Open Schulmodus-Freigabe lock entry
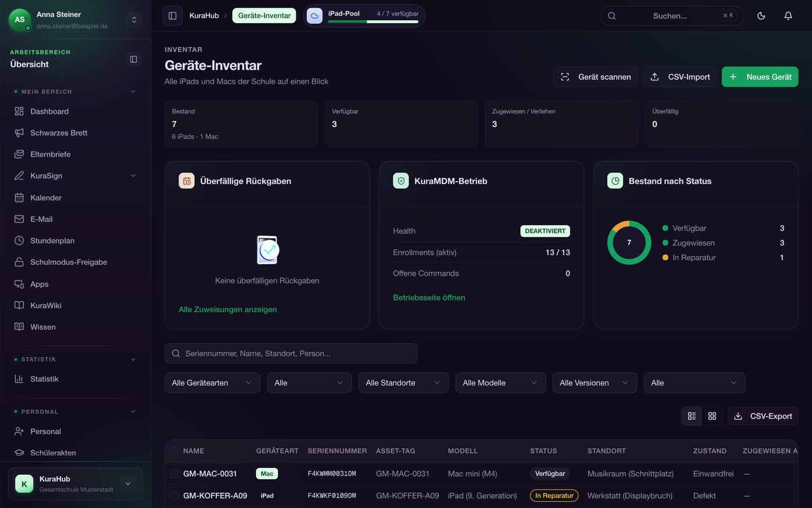This screenshot has height=508, width=812. 75,262
